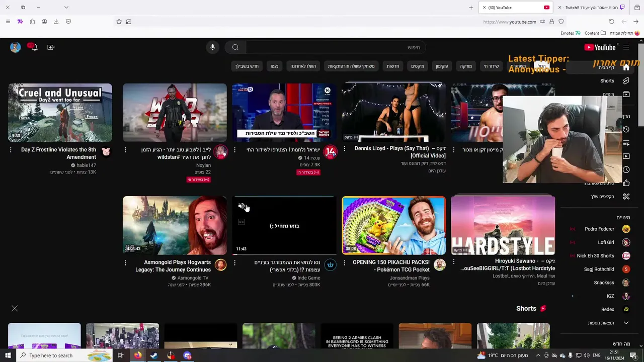Click the YouTube search input field
Viewport: 644px width, 362px height.
pos(335,47)
